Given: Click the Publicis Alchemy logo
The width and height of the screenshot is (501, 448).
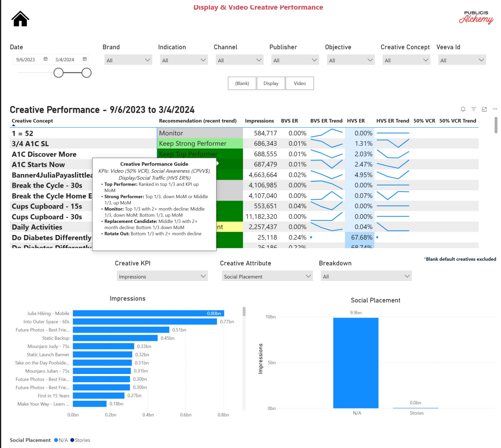Looking at the screenshot, I should pyautogui.click(x=476, y=17).
